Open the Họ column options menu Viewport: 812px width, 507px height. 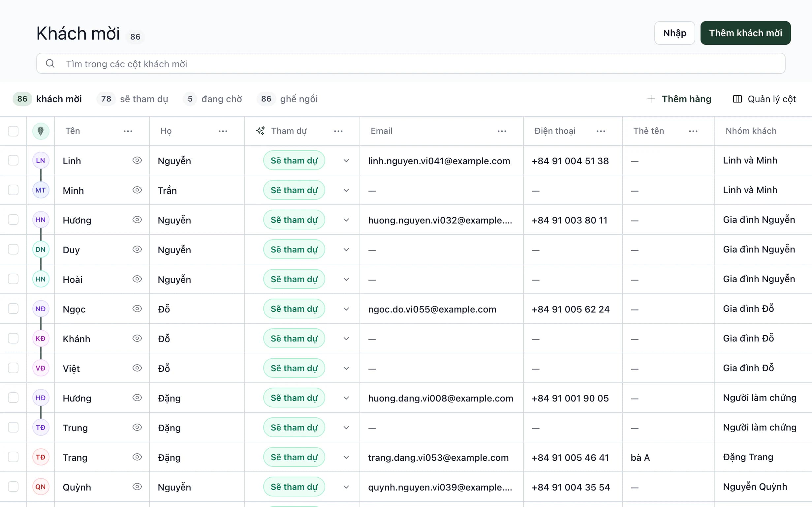tap(223, 131)
